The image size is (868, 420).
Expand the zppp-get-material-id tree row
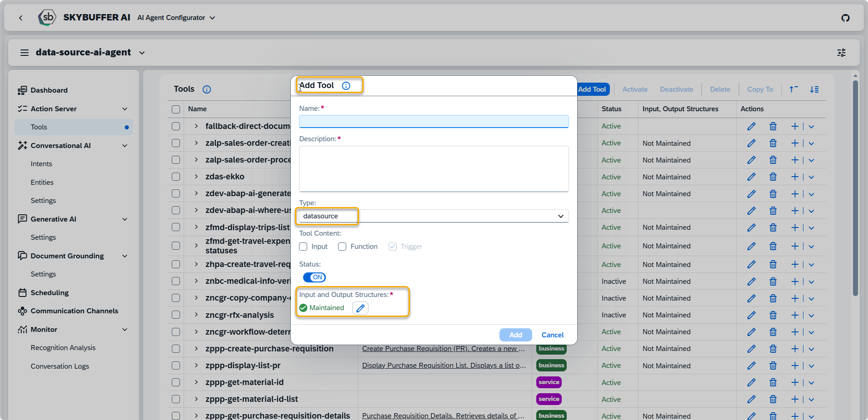click(196, 382)
